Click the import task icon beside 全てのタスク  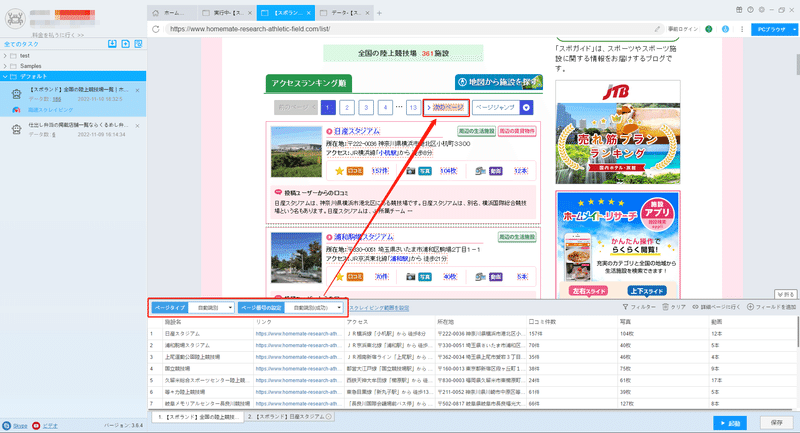(112, 44)
